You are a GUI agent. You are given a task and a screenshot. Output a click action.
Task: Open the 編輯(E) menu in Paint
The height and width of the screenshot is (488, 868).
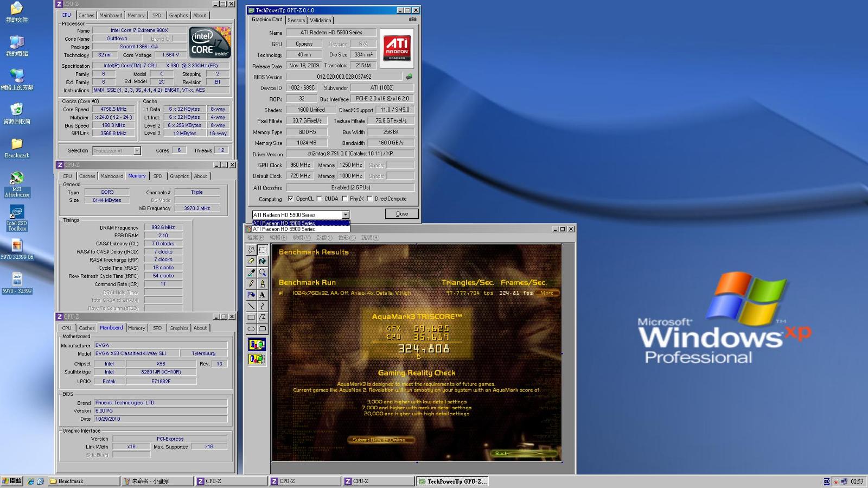278,238
